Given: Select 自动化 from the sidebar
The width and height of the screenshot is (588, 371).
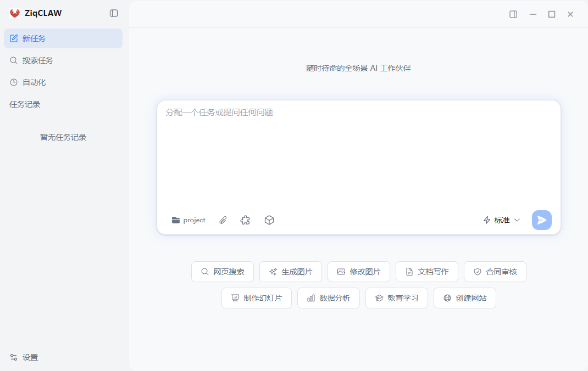Looking at the screenshot, I should point(33,82).
